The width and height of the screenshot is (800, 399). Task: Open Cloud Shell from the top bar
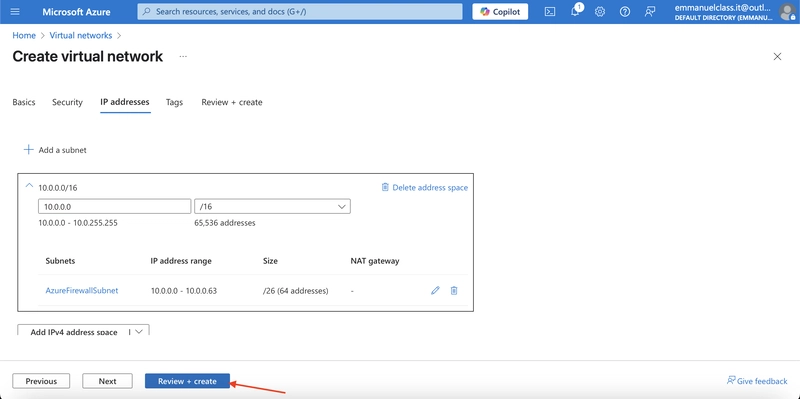[549, 11]
